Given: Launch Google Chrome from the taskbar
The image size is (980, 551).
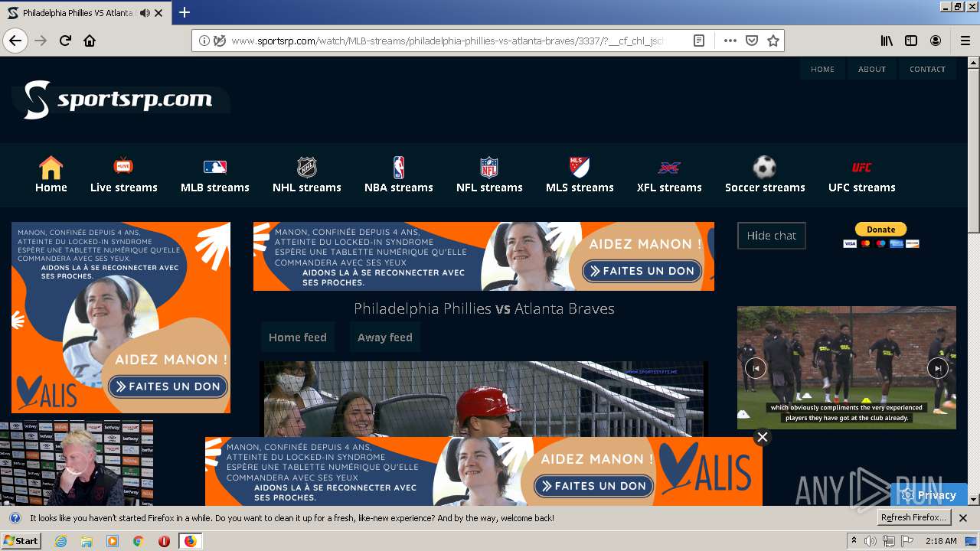Looking at the screenshot, I should tap(138, 541).
